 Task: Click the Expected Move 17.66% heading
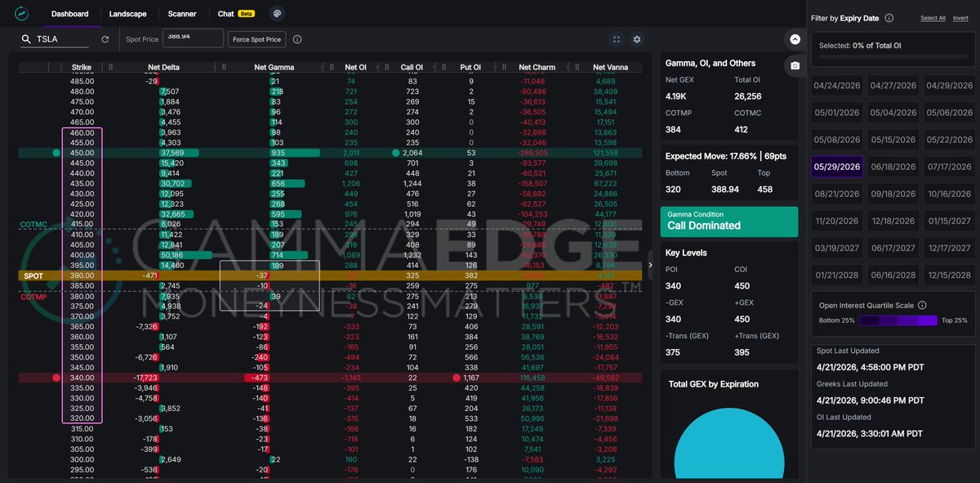click(x=725, y=155)
